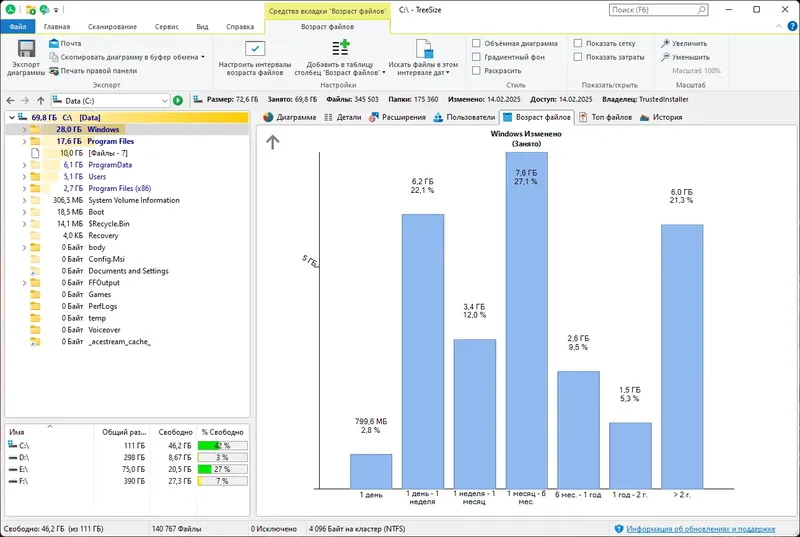800x537 pixels.
Task: Check the Градиентный фон option
Action: click(x=476, y=57)
